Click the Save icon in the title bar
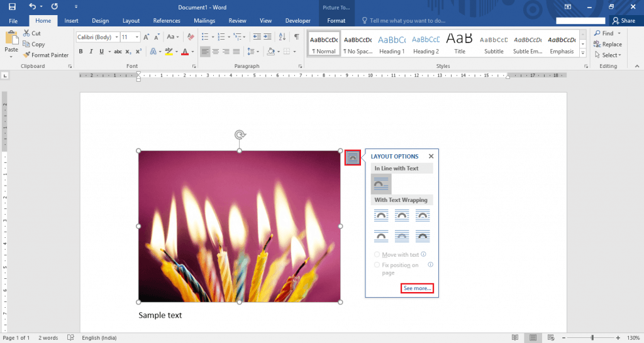Viewport: 644px width, 343px height. tap(12, 6)
